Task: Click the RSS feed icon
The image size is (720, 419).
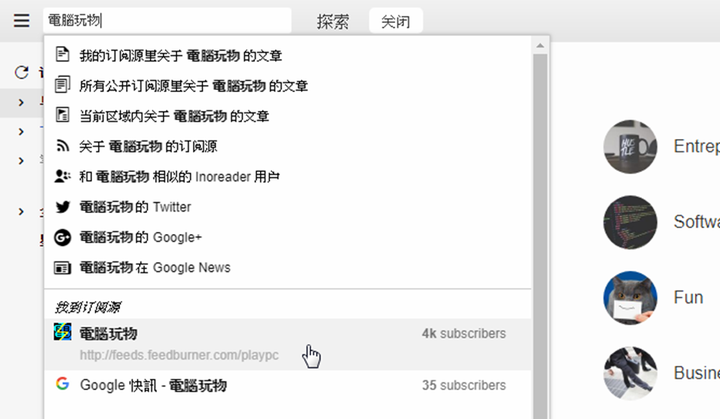Action: [x=62, y=146]
